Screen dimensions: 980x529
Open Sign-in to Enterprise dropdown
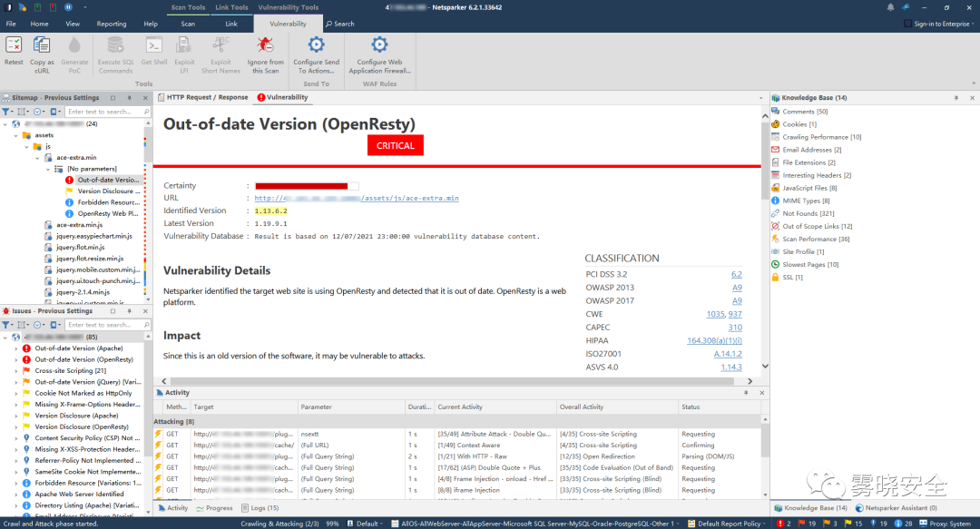point(939,24)
